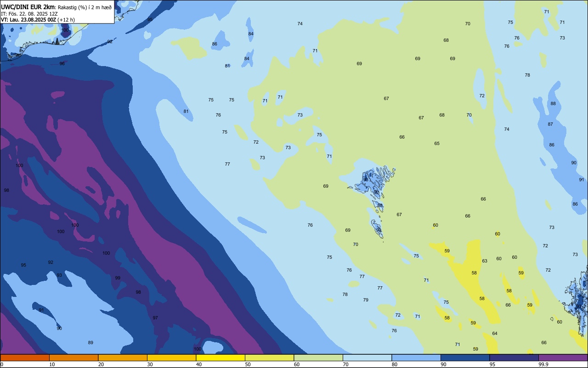Click the 70–80 pale blue legend swatch

[367, 357]
